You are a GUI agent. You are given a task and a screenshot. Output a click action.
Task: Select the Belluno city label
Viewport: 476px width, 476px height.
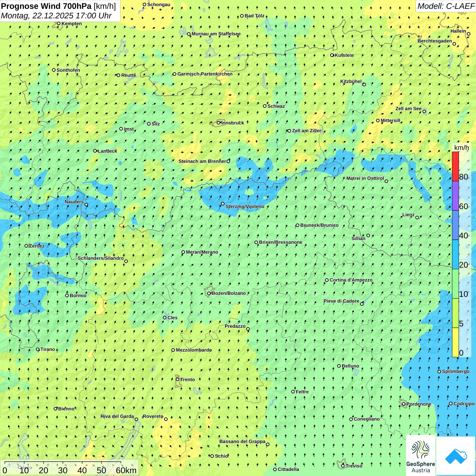coord(350,366)
